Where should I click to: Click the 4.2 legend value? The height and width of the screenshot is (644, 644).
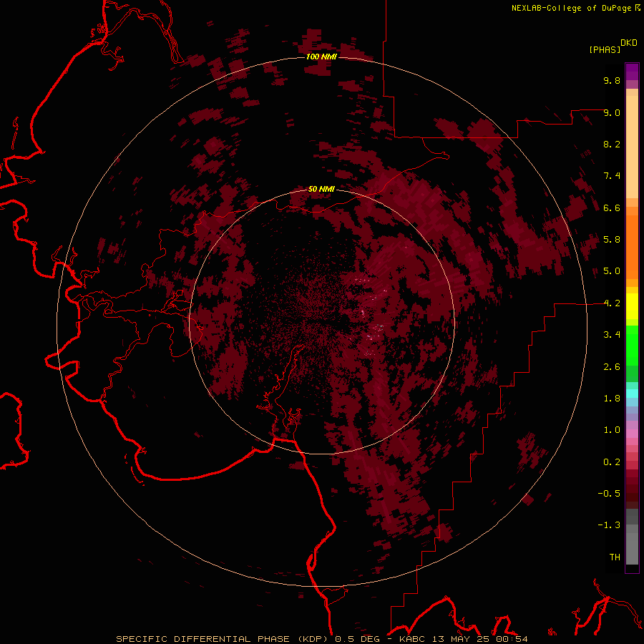coord(612,303)
